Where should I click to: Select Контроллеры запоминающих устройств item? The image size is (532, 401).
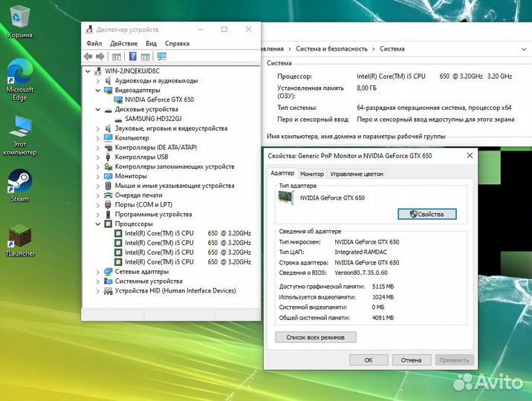[175, 166]
